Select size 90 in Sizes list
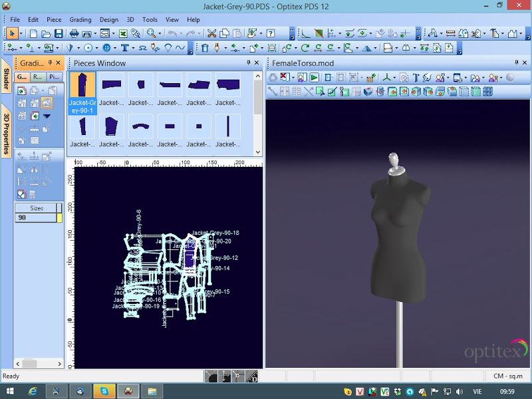Image resolution: width=532 pixels, height=399 pixels. pyautogui.click(x=35, y=217)
